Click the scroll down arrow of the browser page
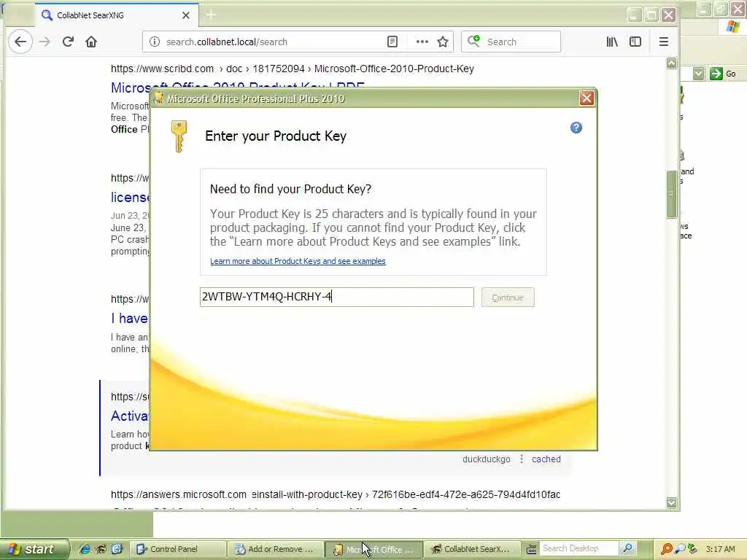 click(x=672, y=502)
